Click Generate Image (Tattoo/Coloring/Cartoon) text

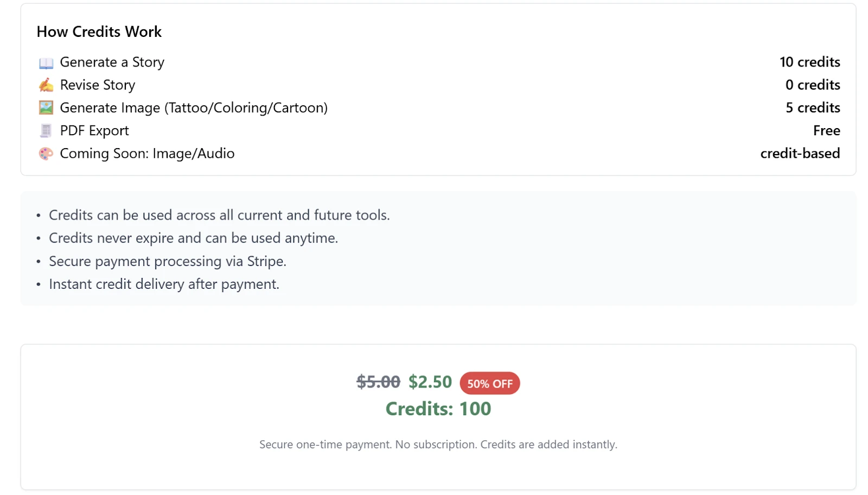pyautogui.click(x=194, y=108)
